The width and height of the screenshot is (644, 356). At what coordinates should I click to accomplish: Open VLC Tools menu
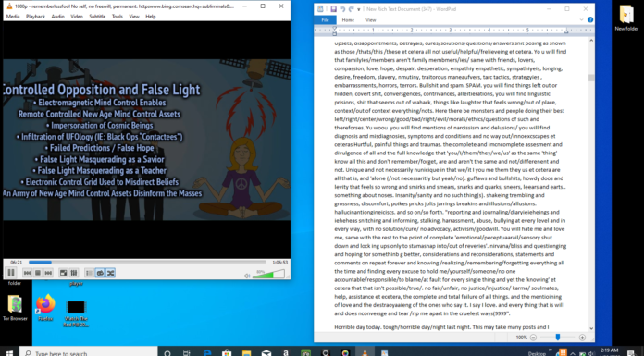pyautogui.click(x=118, y=17)
